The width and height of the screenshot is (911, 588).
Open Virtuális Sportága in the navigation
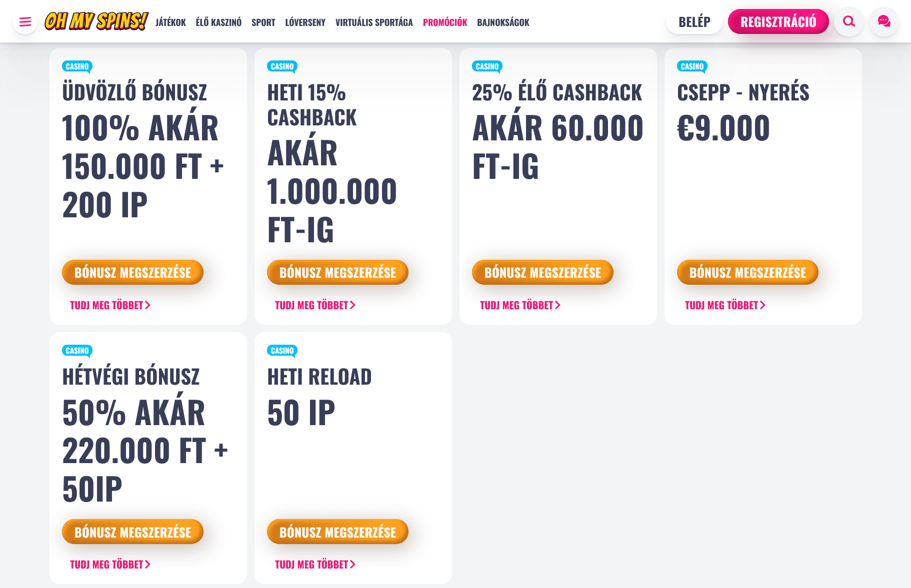[x=374, y=22]
